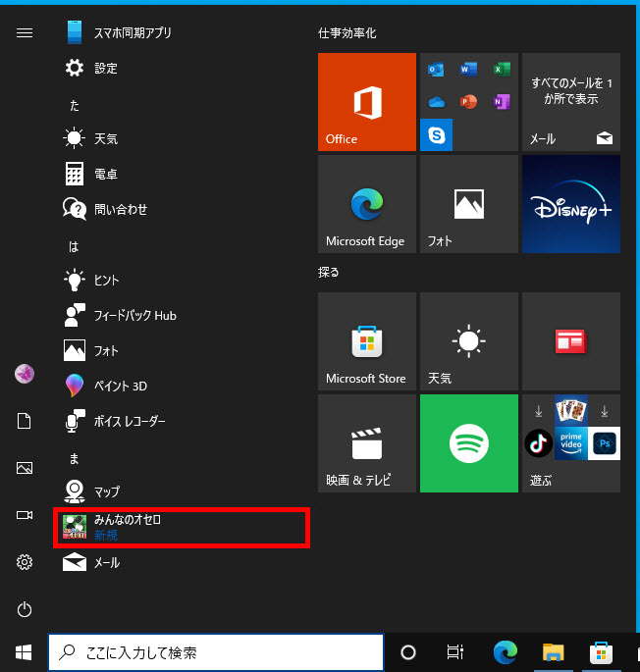The image size is (640, 672).
Task: Open the 映画 & テレビ tile
Action: click(367, 443)
